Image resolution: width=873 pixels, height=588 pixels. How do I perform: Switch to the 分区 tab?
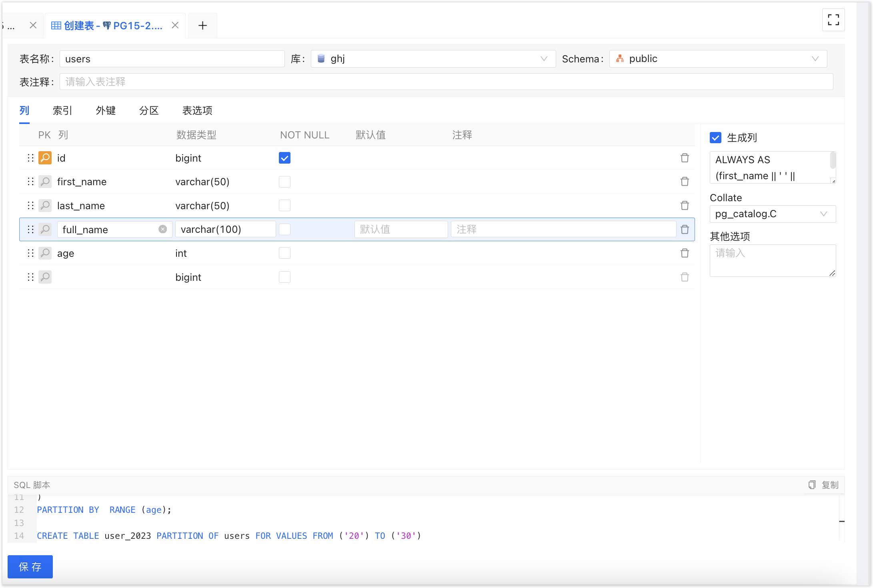coord(149,110)
